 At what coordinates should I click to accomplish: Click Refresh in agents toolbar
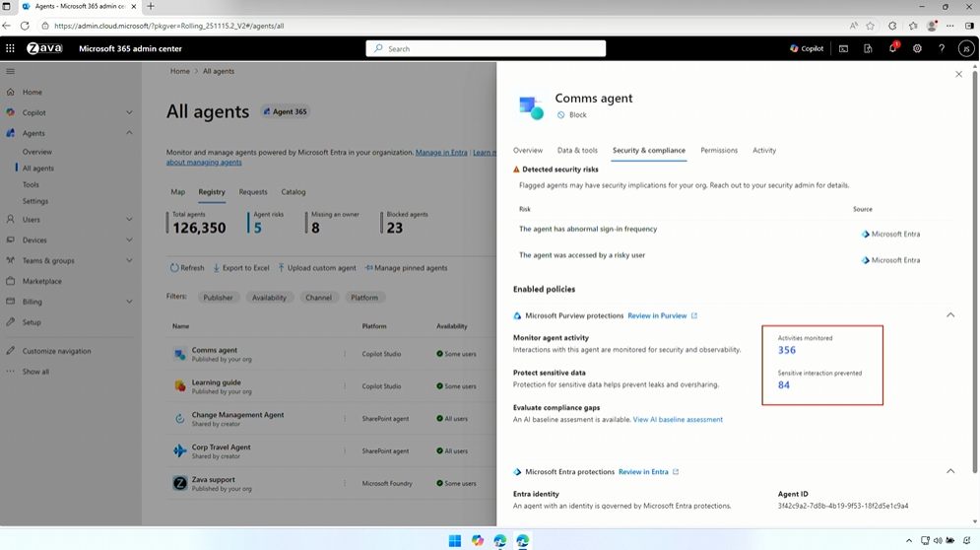(187, 268)
